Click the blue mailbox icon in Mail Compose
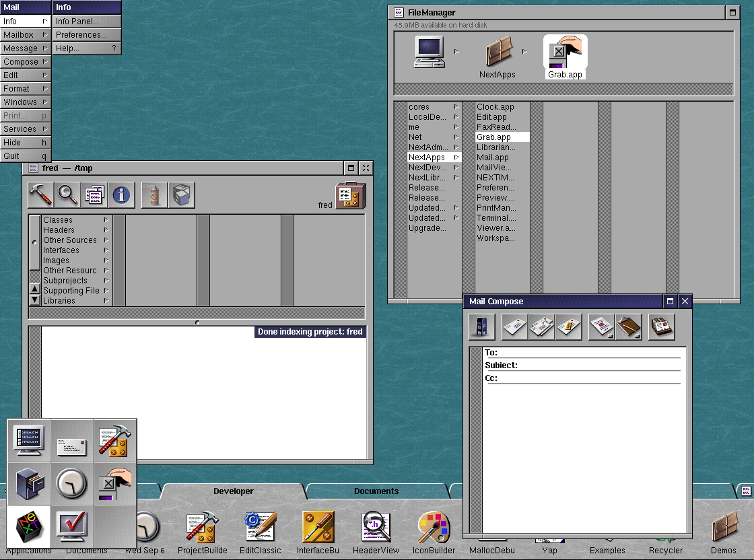Image resolution: width=754 pixels, height=560 pixels. (x=482, y=327)
